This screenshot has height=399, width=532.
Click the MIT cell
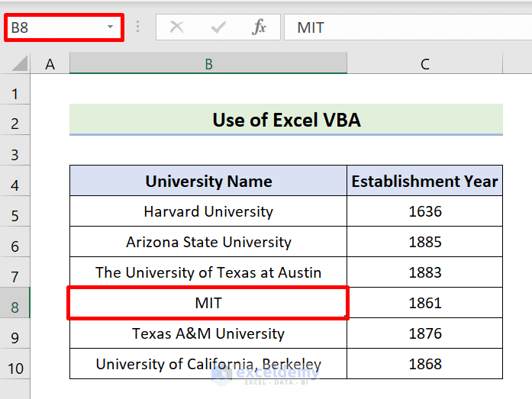[208, 303]
